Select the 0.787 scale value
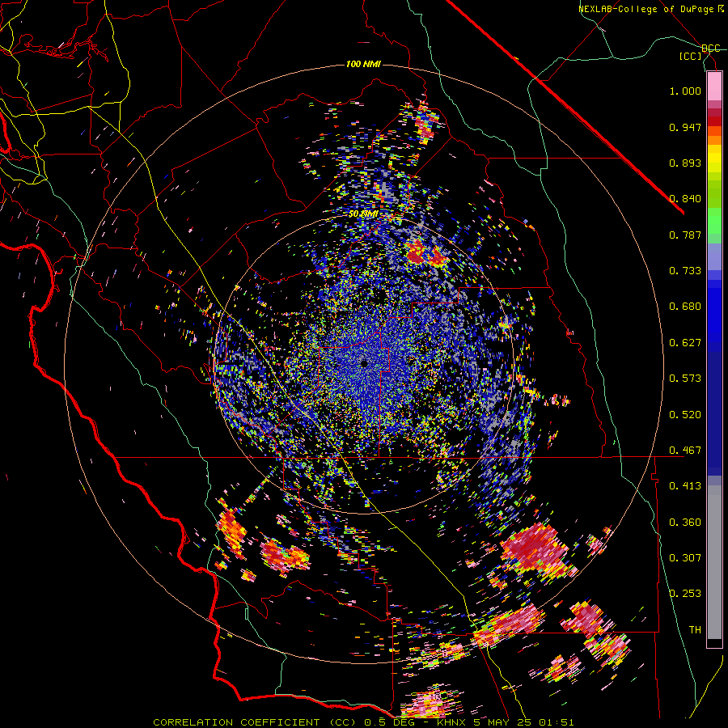728x728 pixels. point(685,235)
